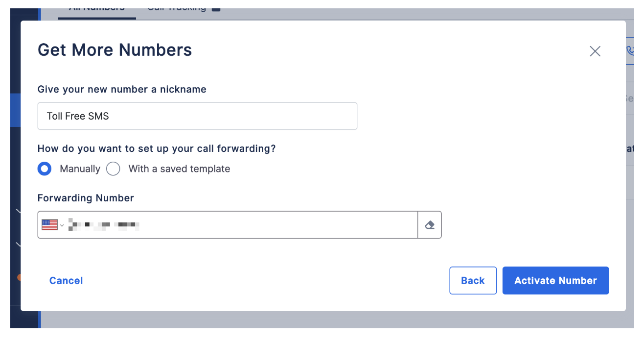Click the Cancel link
The height and width of the screenshot is (342, 644).
(66, 280)
